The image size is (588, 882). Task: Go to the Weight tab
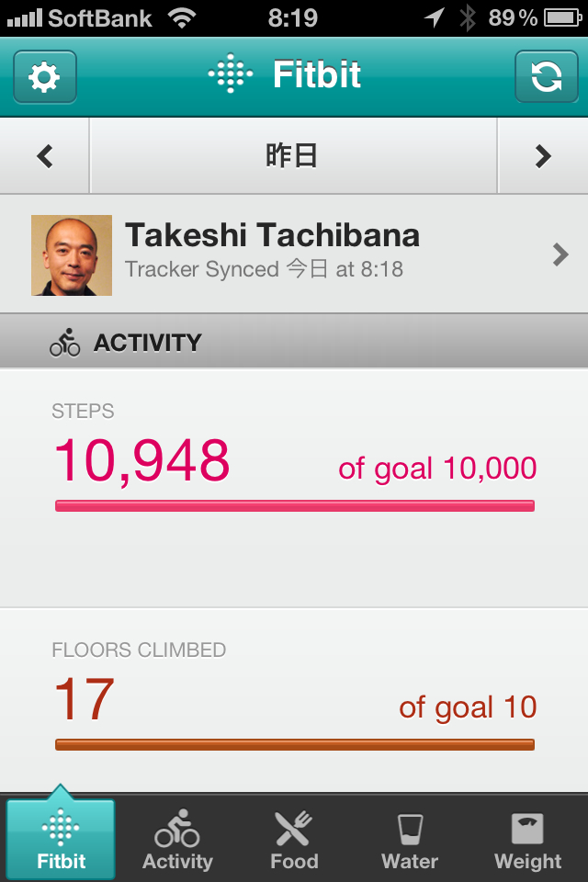[x=527, y=839]
